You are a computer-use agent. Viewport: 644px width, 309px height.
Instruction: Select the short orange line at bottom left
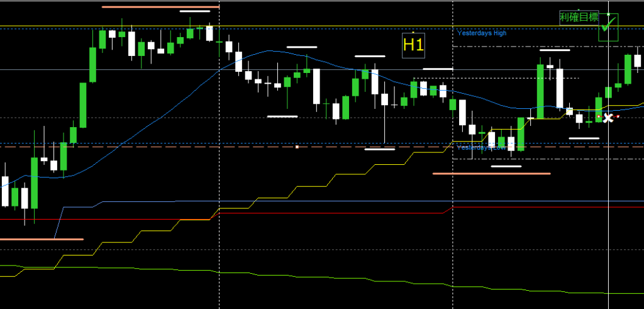point(42,239)
